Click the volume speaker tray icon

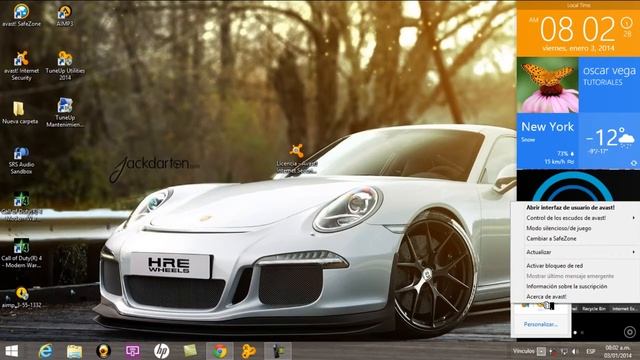(x=575, y=351)
